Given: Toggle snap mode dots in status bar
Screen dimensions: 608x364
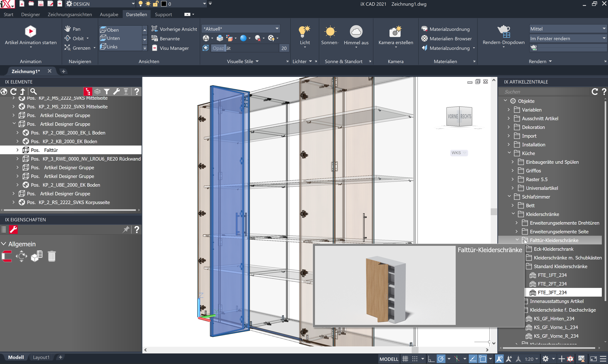Looking at the screenshot, I should (415, 359).
